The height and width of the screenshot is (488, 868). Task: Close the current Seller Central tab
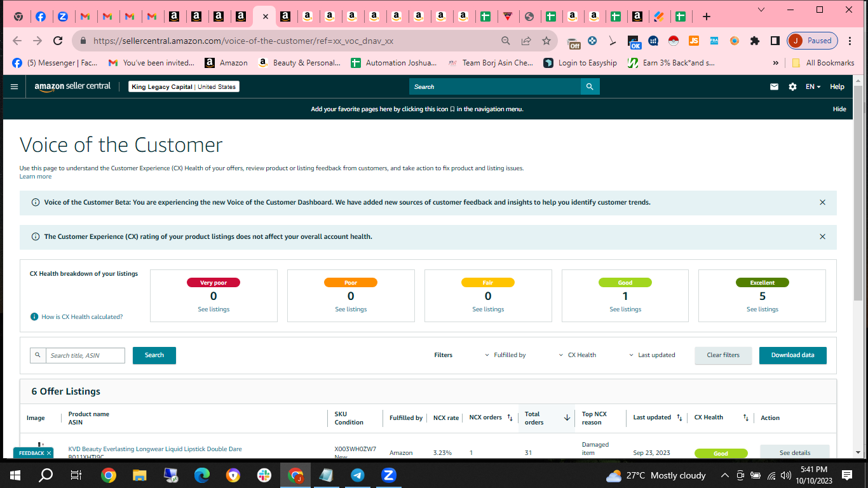click(265, 17)
